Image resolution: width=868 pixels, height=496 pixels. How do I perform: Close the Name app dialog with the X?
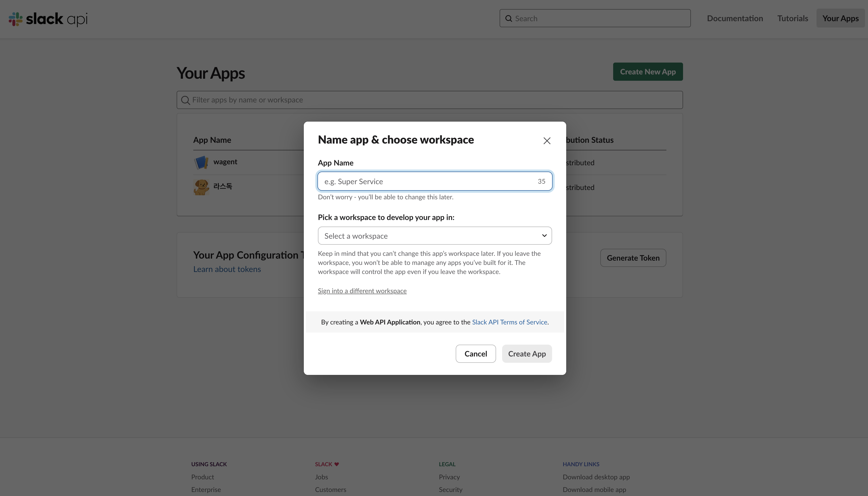(547, 141)
